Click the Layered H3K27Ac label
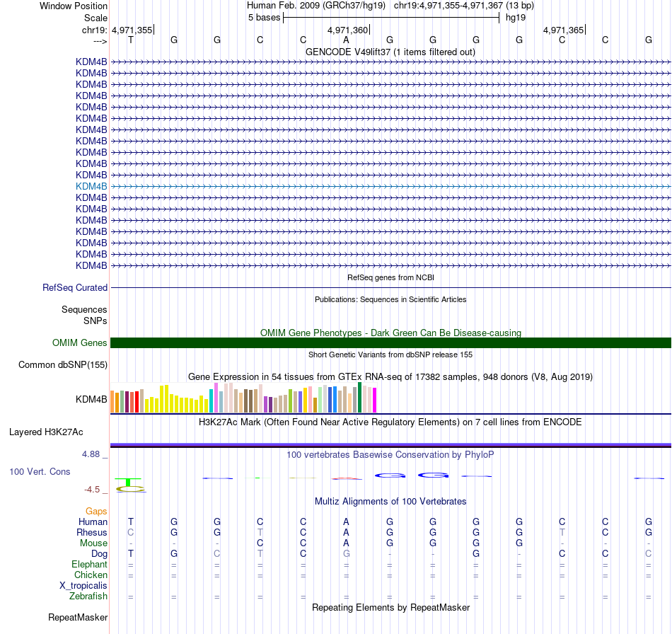The width and height of the screenshot is (672, 634). 46,432
